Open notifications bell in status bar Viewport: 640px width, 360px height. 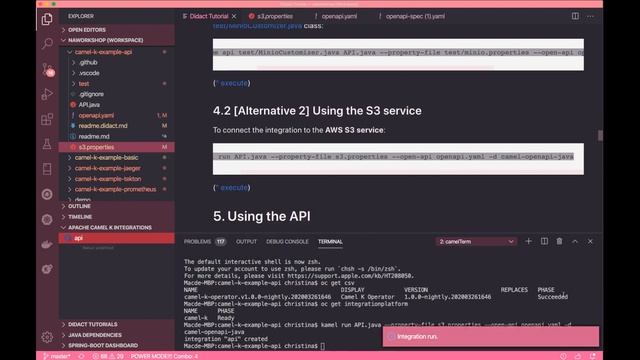(x=592, y=356)
